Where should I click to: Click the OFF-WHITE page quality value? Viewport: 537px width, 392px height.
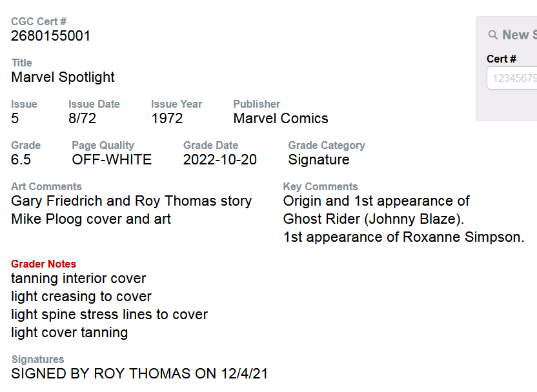click(112, 160)
